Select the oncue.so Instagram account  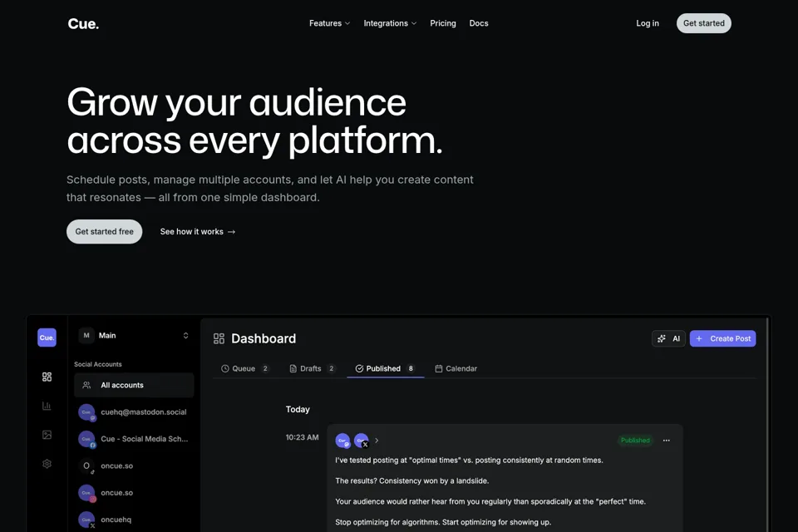pos(134,493)
